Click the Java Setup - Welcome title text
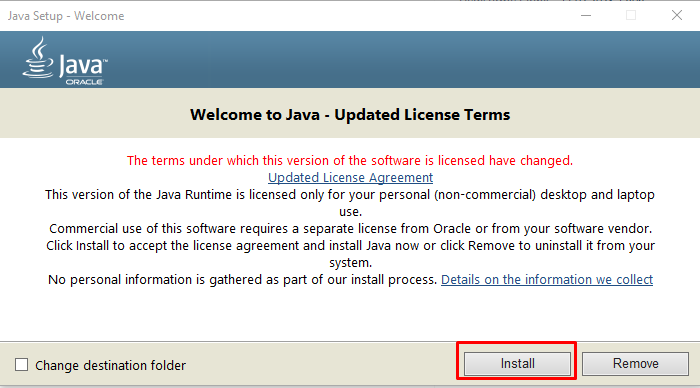Image resolution: width=700 pixels, height=388 pixels. 66,16
